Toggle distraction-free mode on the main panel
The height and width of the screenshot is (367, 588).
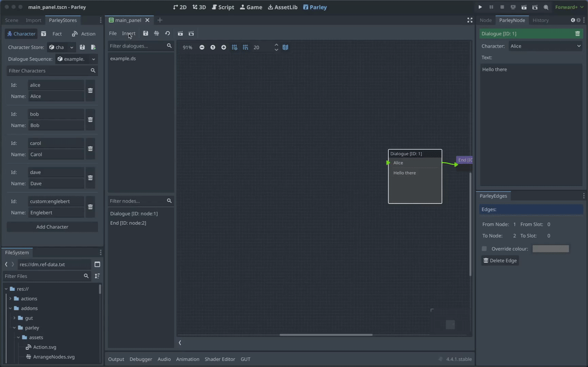coord(470,20)
